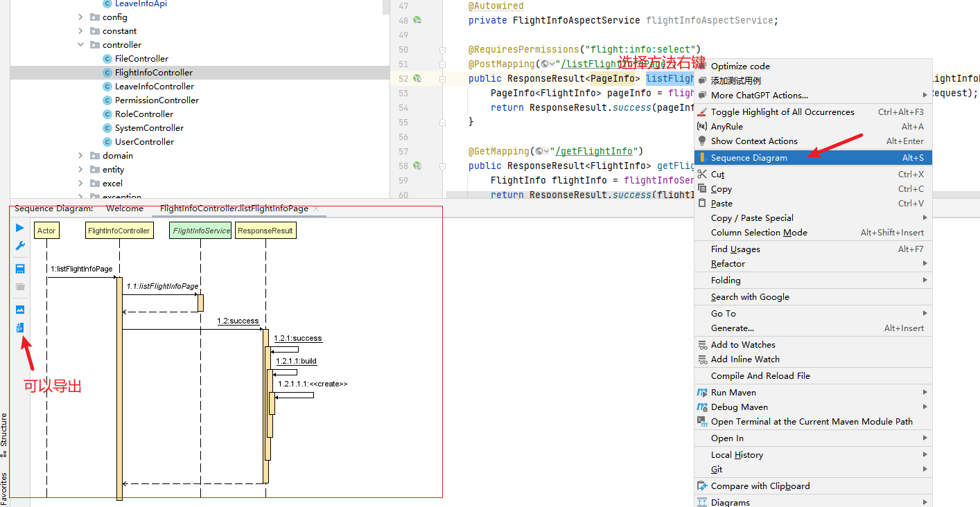Click the scissors icon beside Cut
This screenshot has width=980, height=507.
702,175
